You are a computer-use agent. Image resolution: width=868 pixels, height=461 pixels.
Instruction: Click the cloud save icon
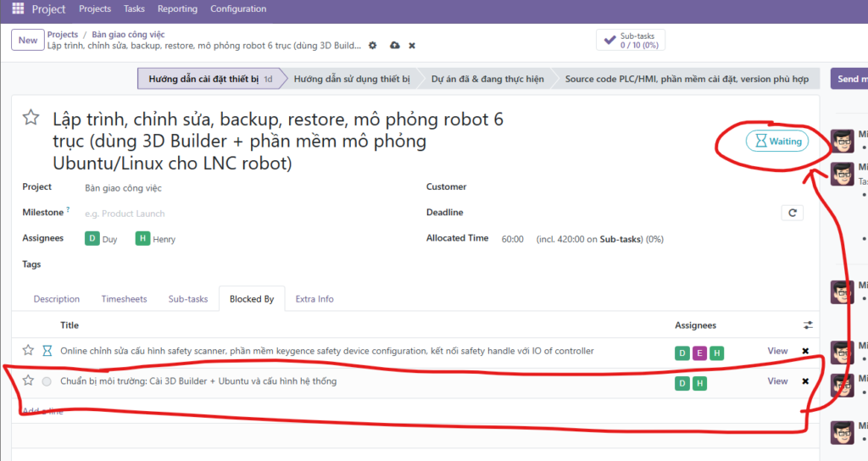[x=394, y=45]
